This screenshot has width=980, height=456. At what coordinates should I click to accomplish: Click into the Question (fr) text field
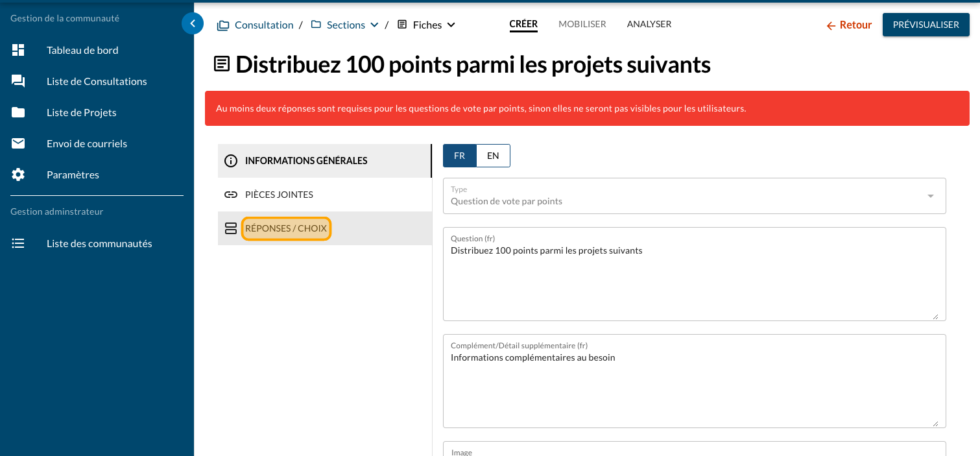(694, 279)
